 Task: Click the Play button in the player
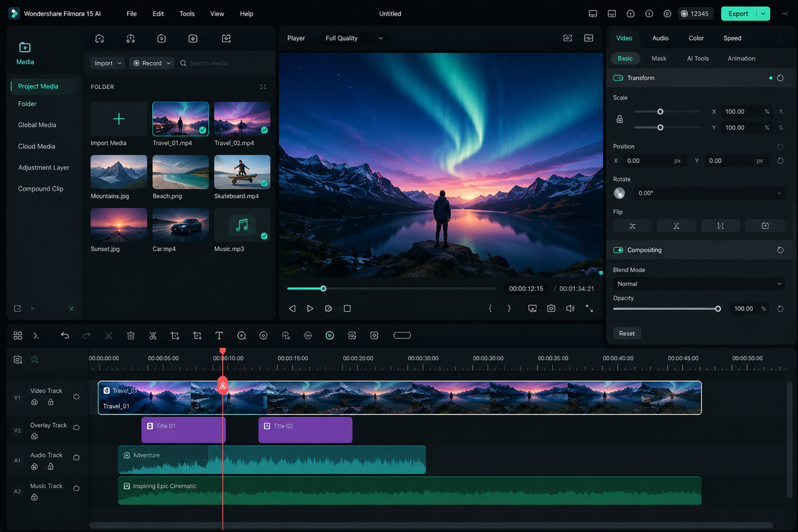coord(310,309)
